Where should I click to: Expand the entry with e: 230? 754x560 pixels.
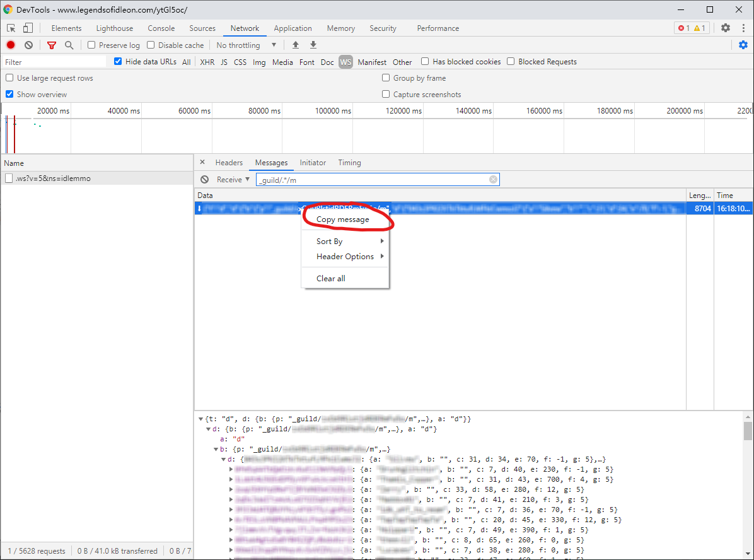pyautogui.click(x=231, y=469)
